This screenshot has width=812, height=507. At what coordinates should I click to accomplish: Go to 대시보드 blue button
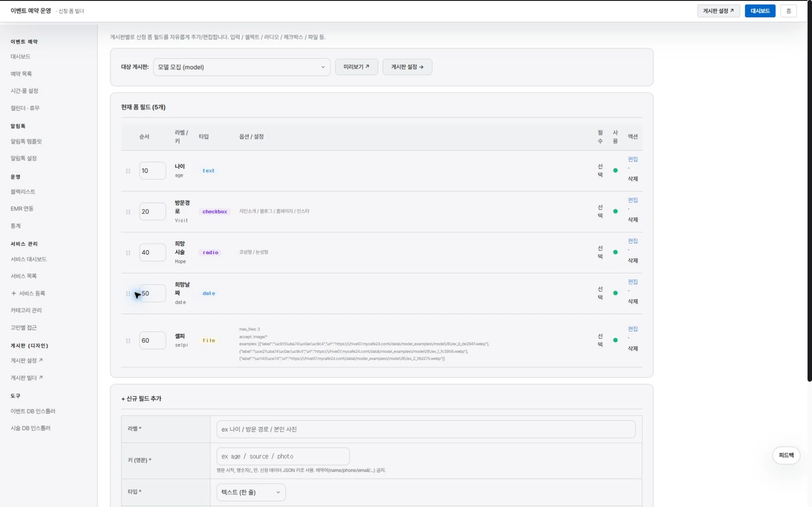click(760, 11)
